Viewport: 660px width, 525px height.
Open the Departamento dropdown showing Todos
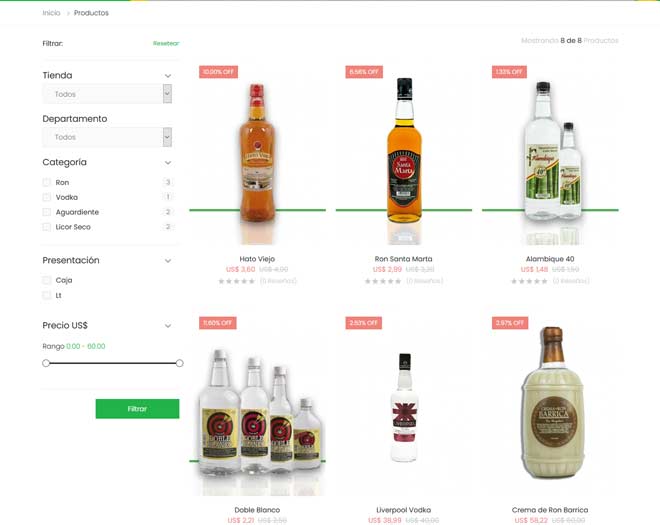[107, 137]
